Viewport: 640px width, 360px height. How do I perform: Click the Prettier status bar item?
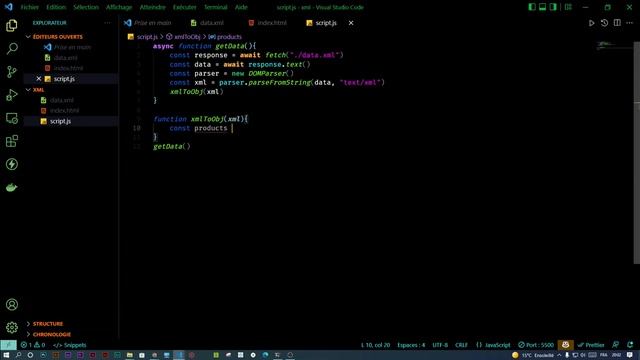(591, 345)
